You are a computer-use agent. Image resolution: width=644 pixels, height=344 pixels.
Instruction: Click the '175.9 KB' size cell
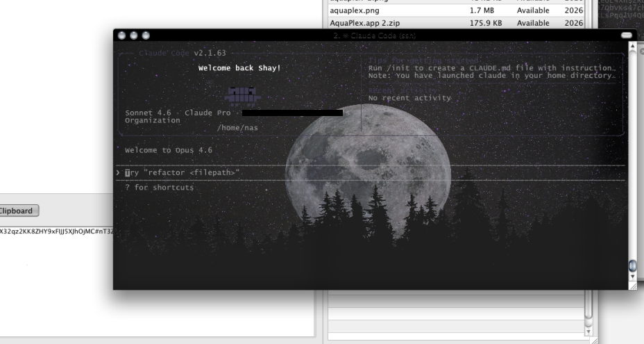[486, 23]
